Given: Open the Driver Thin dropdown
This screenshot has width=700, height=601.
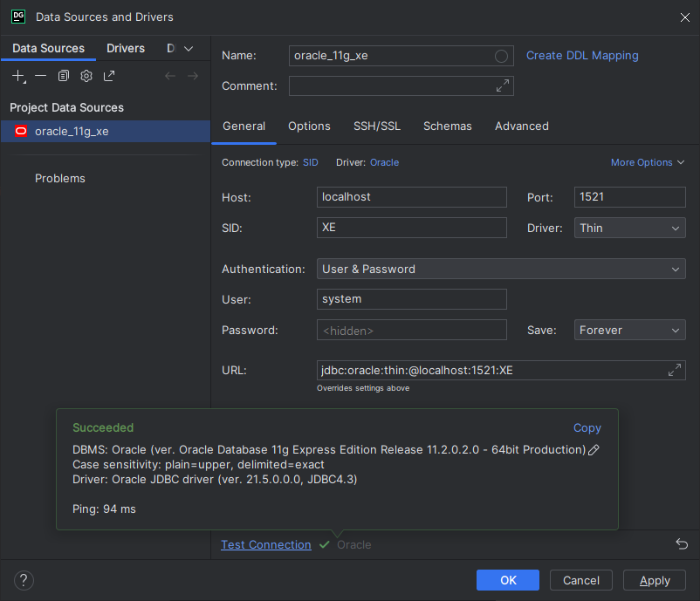Looking at the screenshot, I should (630, 228).
